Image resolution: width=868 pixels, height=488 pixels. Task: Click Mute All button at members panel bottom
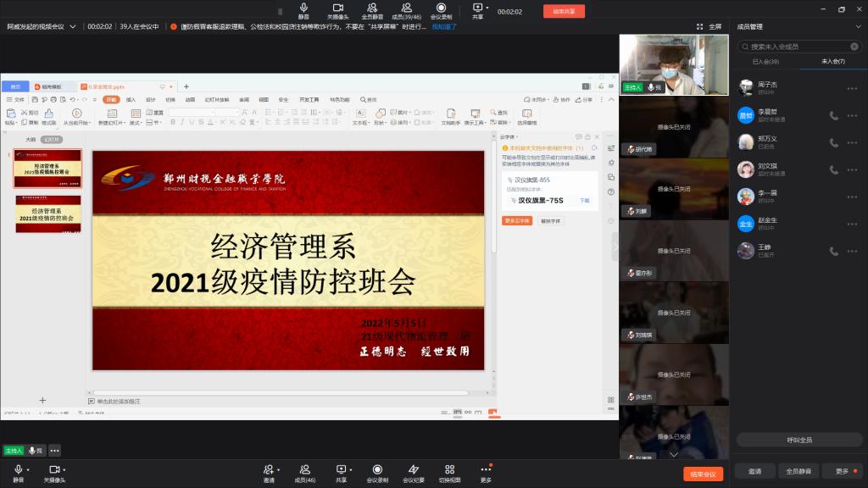click(x=798, y=471)
